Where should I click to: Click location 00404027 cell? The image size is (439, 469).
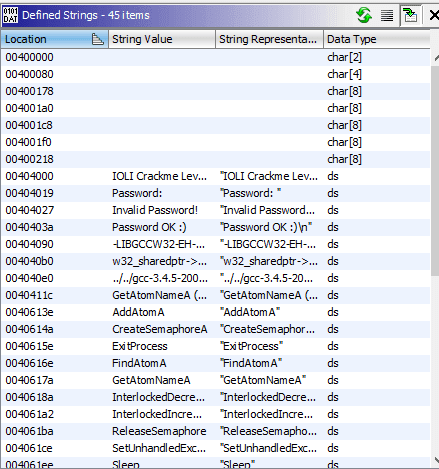point(29,210)
